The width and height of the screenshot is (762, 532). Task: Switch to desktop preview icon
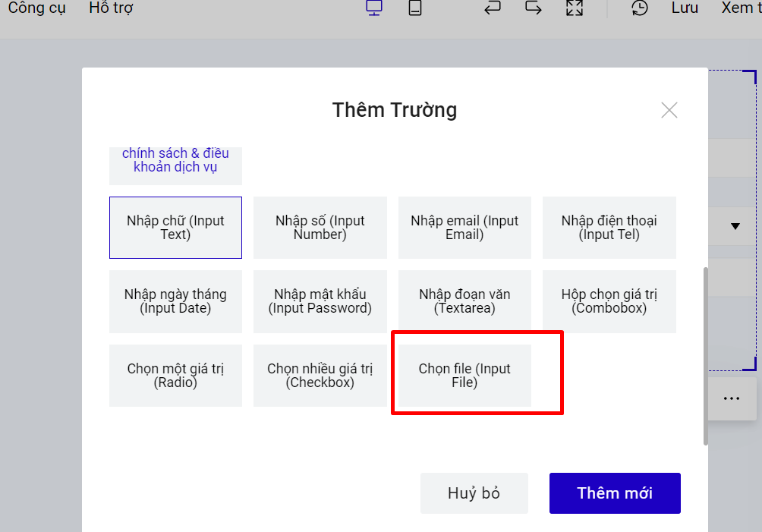(x=373, y=8)
